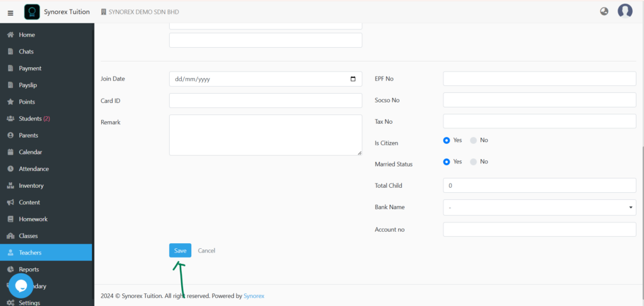This screenshot has width=644, height=306.
Task: Click the Card ID input field
Action: [x=265, y=101]
